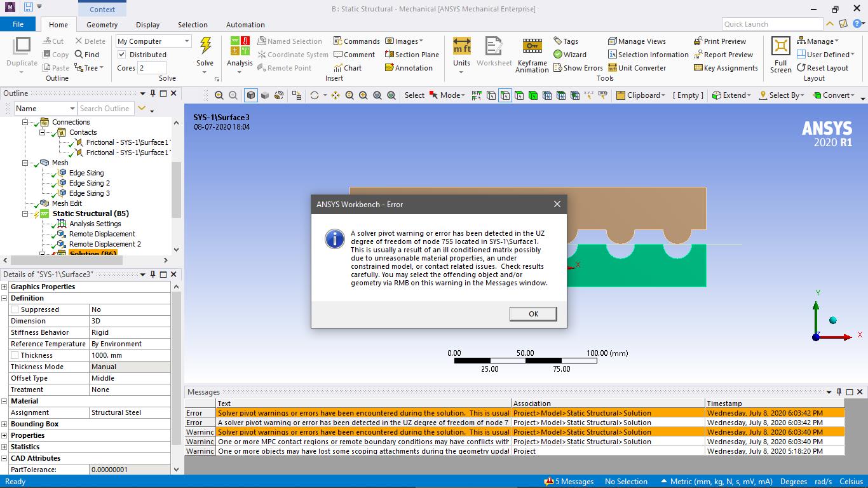Screen dimensions: 868x488
Task: Open Print Preview
Action: (x=720, y=41)
